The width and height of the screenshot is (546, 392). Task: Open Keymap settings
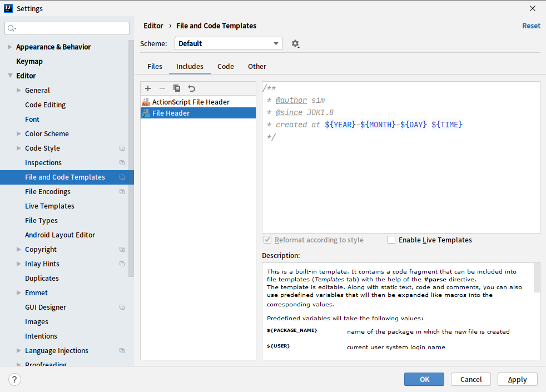[x=29, y=61]
